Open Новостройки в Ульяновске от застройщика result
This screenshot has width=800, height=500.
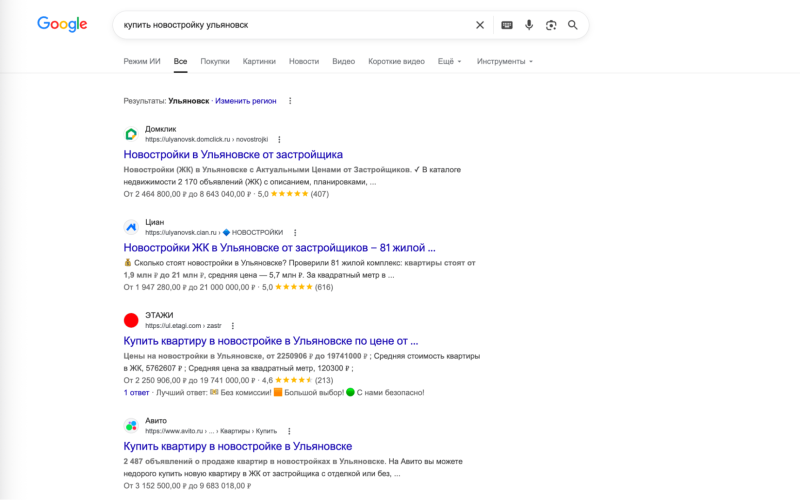233,154
